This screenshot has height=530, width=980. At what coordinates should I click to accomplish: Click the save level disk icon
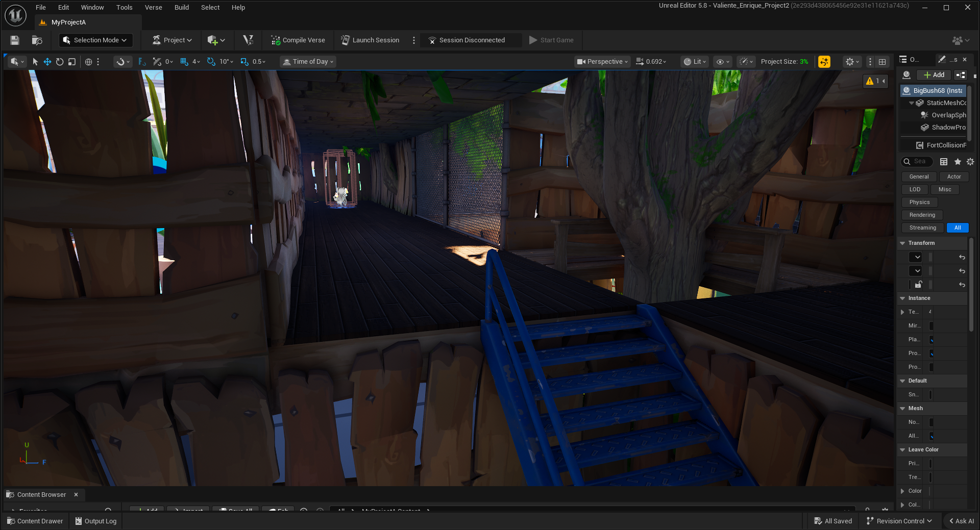pyautogui.click(x=15, y=40)
